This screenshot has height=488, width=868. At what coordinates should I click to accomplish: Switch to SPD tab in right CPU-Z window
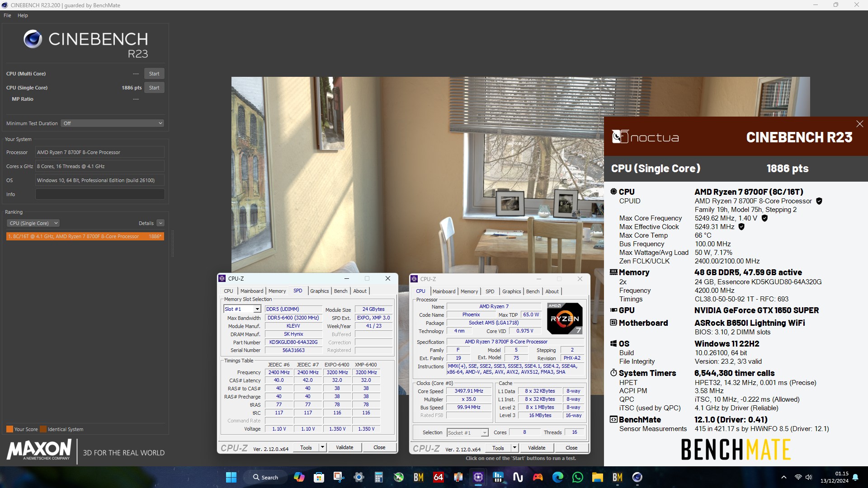(x=490, y=291)
